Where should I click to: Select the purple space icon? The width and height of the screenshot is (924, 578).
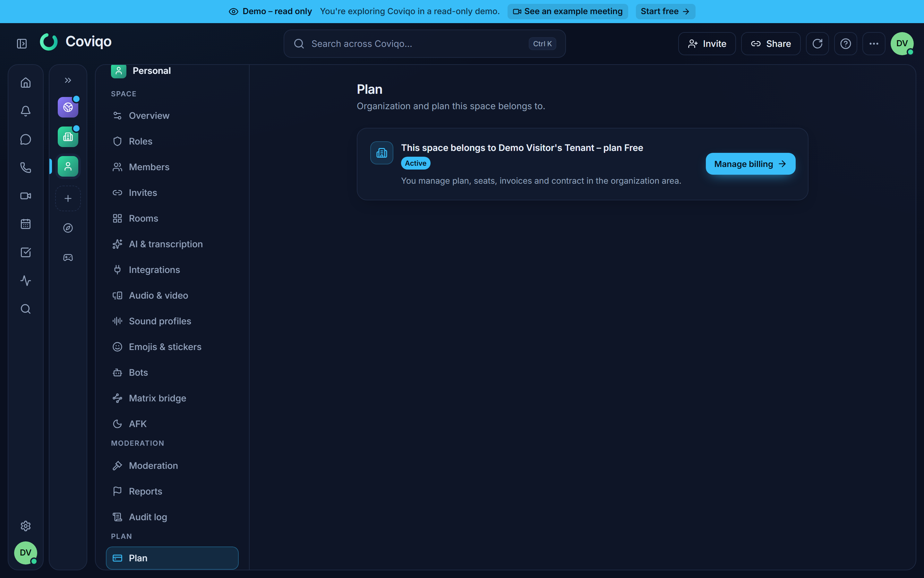[68, 108]
